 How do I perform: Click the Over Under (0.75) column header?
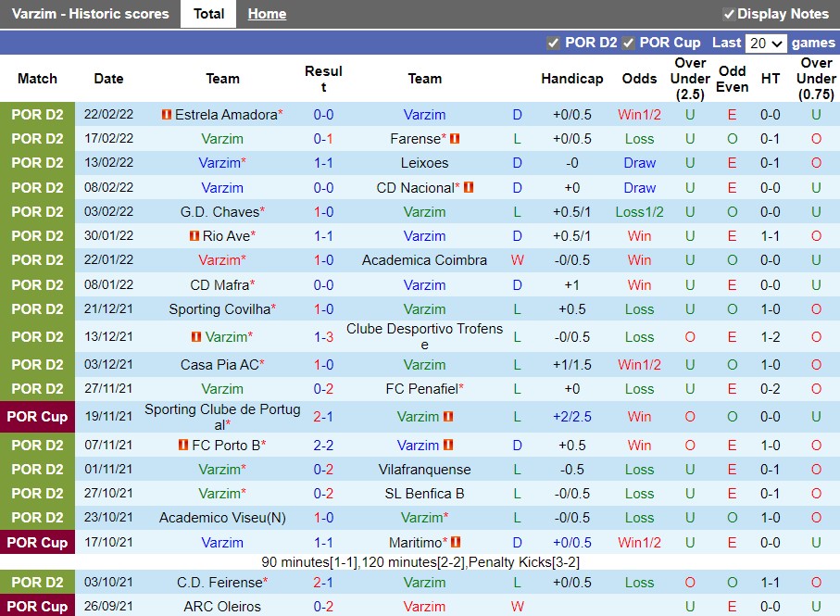click(x=816, y=79)
